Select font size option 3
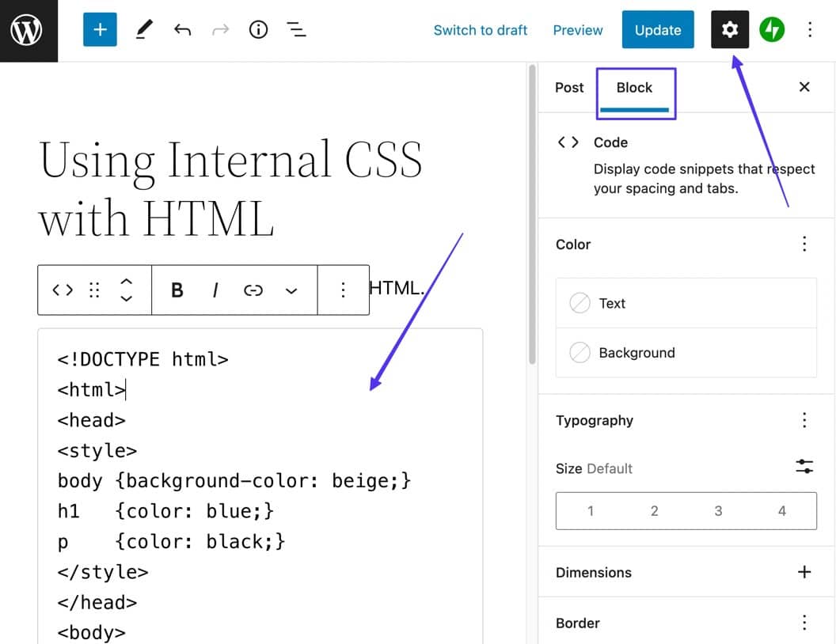This screenshot has height=644, width=836. [x=718, y=511]
